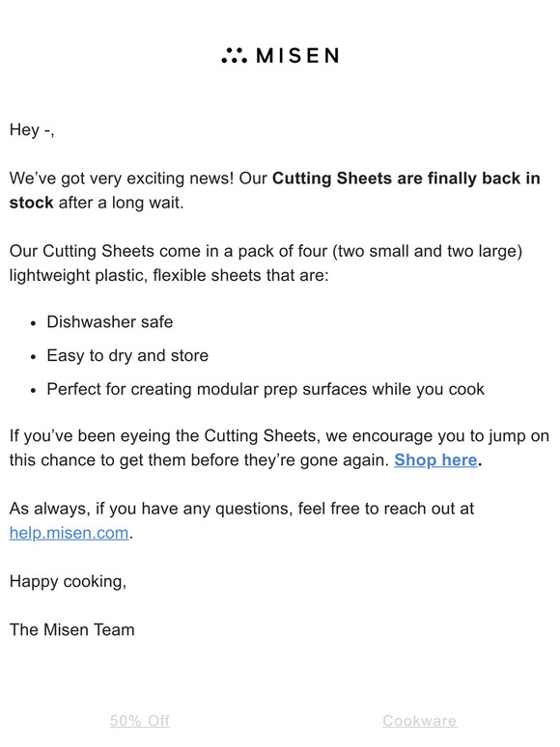
Task: Click 'The Misen Team' signature
Action: click(72, 630)
